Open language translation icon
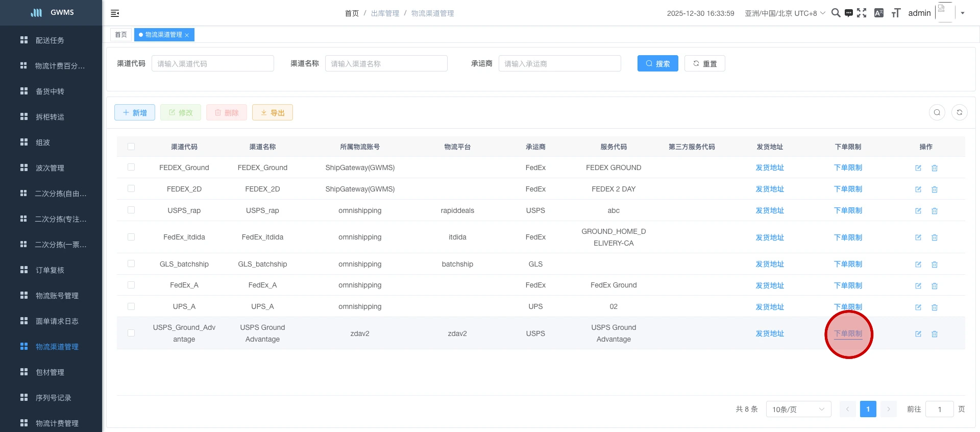The height and width of the screenshot is (432, 980). coord(879,13)
